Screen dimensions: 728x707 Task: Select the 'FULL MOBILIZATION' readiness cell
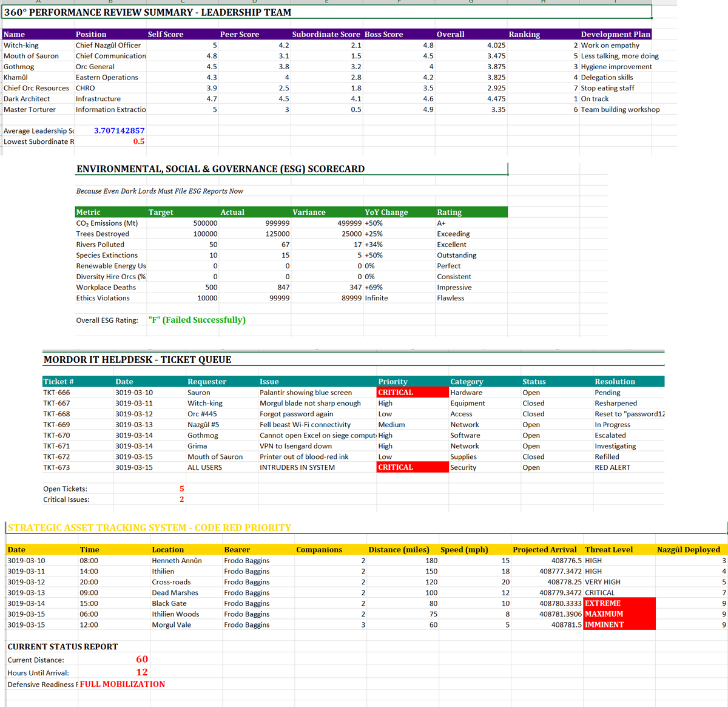[x=123, y=685]
